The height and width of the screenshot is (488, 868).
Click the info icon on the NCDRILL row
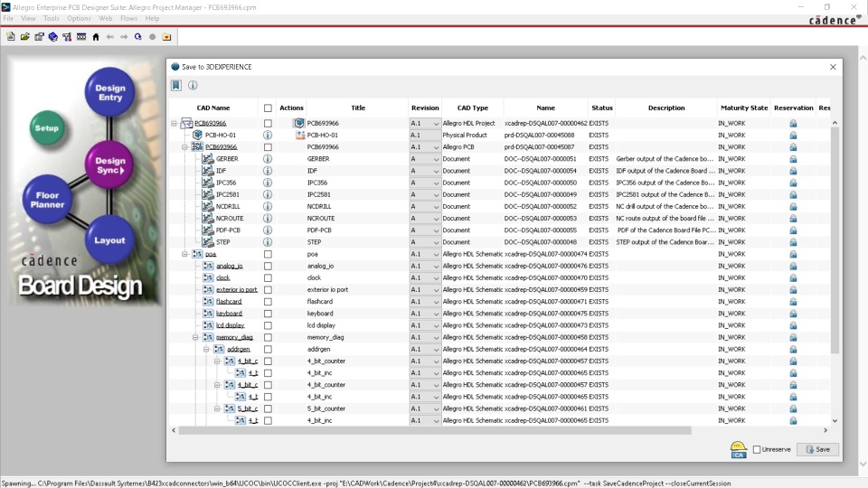click(268, 206)
